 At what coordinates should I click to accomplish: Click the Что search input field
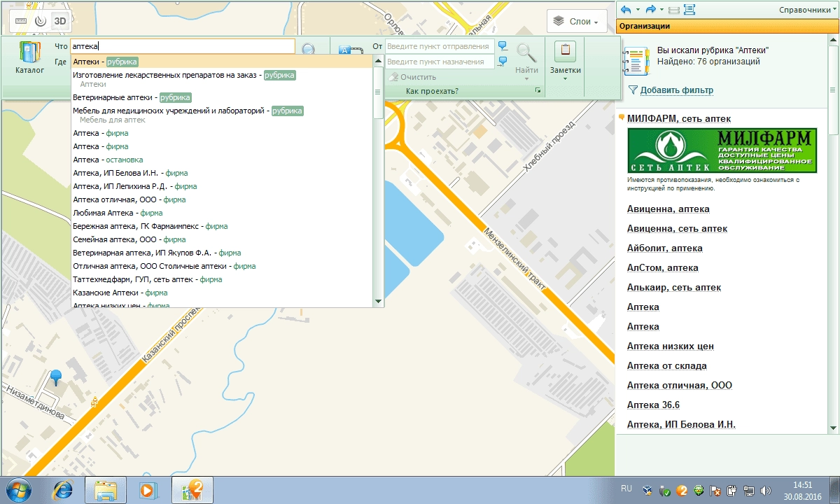click(x=183, y=46)
